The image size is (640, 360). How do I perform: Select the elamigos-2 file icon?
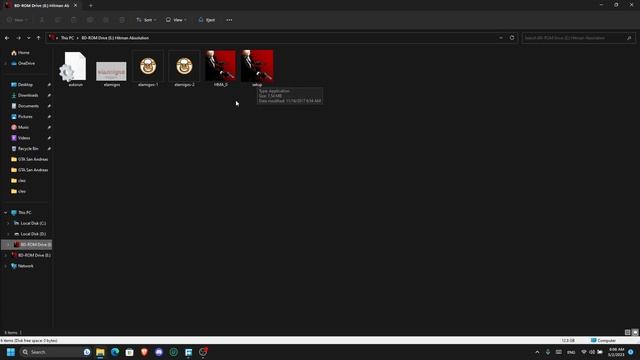point(184,66)
